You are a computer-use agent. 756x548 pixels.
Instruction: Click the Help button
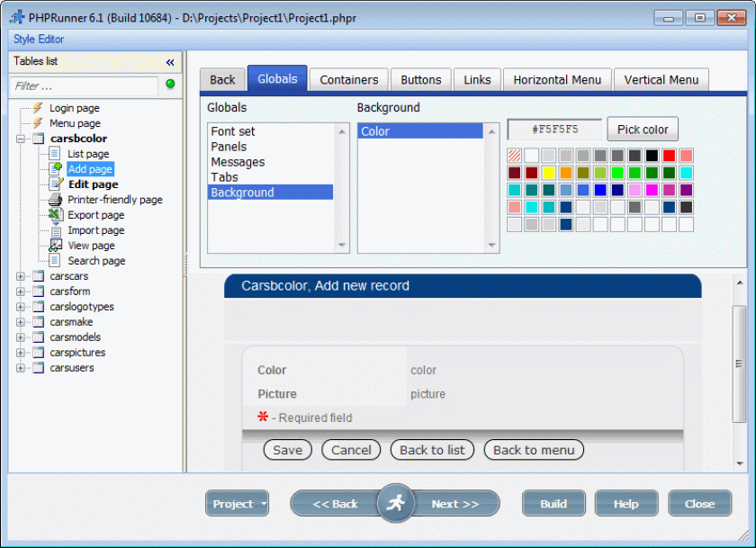(x=626, y=504)
